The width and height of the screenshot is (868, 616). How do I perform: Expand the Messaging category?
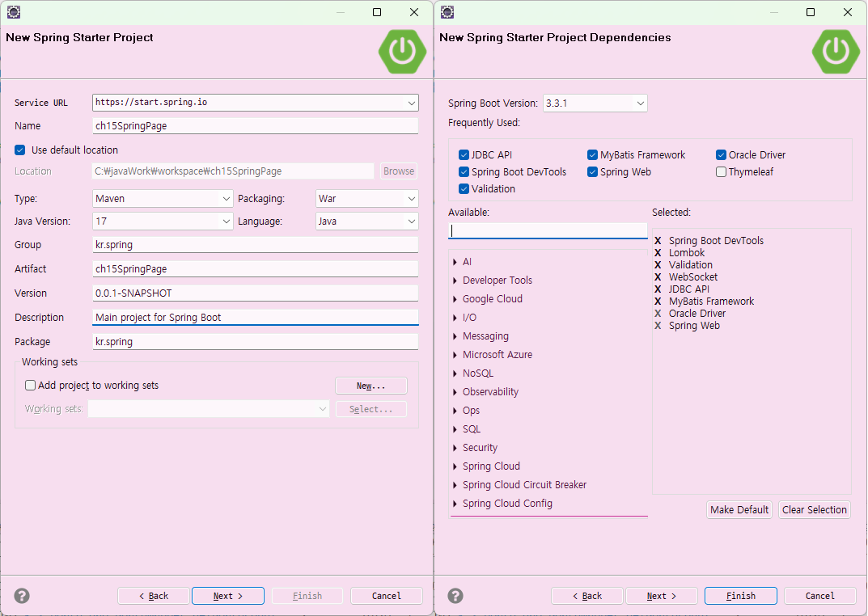pos(455,336)
